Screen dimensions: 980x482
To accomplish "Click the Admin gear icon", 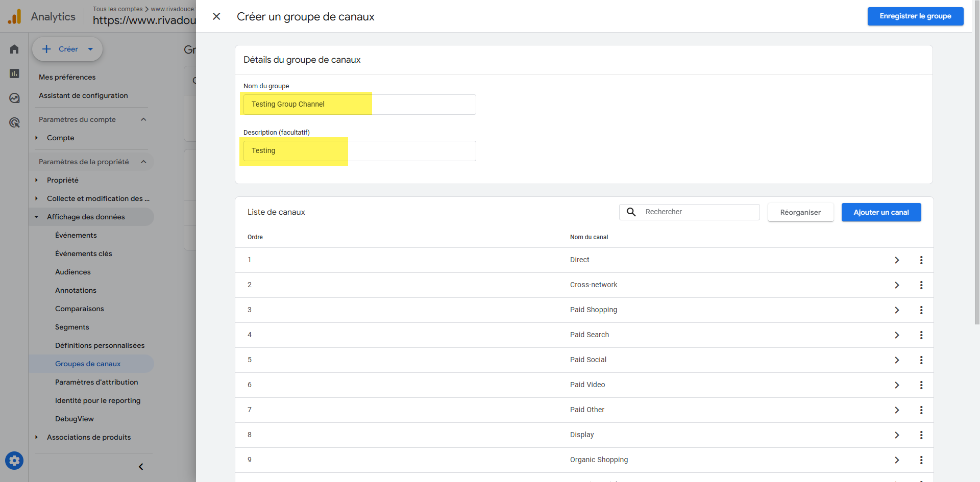I will click(14, 461).
